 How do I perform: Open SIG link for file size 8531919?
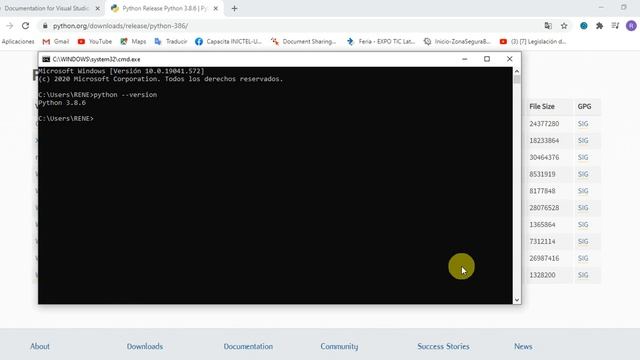(x=583, y=174)
